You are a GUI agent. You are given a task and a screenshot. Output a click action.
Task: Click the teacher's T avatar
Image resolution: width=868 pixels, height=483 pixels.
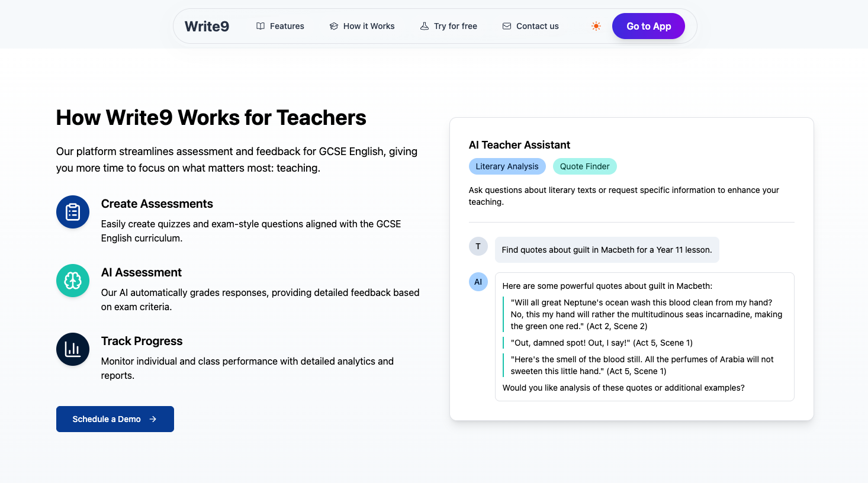(x=478, y=246)
